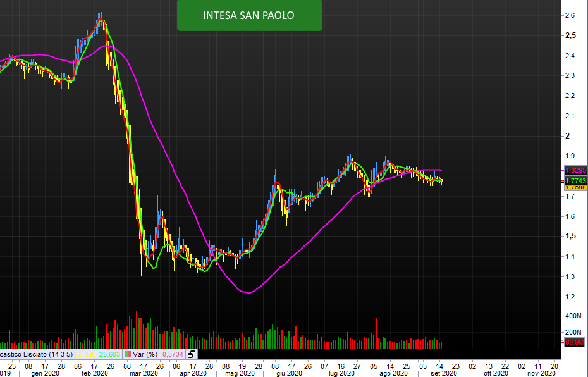Screen dimensions: 588x377
Task: Click the ago 2020 label on time axis
Action: pyautogui.click(x=392, y=373)
